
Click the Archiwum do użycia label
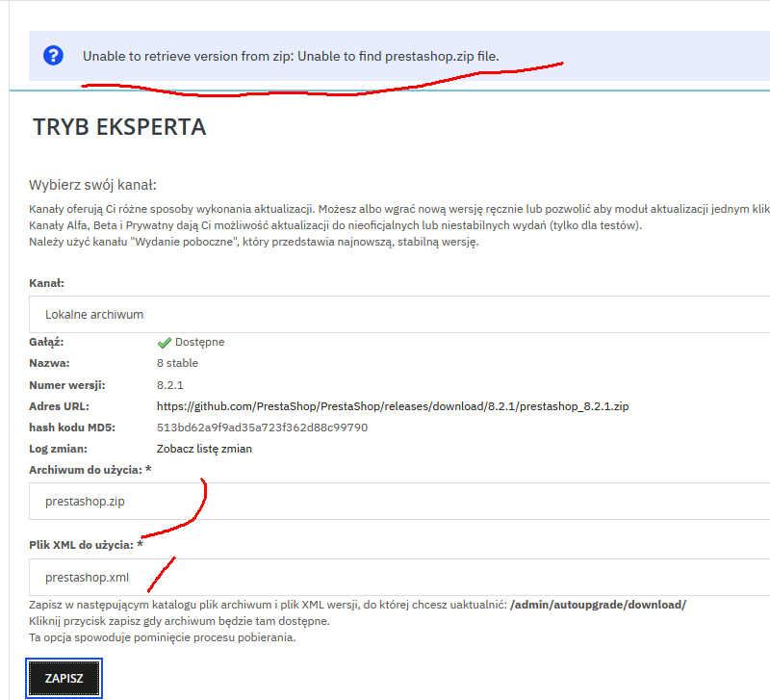90,470
